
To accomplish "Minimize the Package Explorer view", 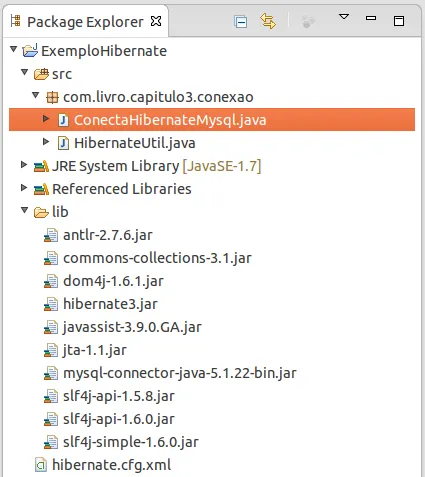I will pyautogui.click(x=371, y=18).
